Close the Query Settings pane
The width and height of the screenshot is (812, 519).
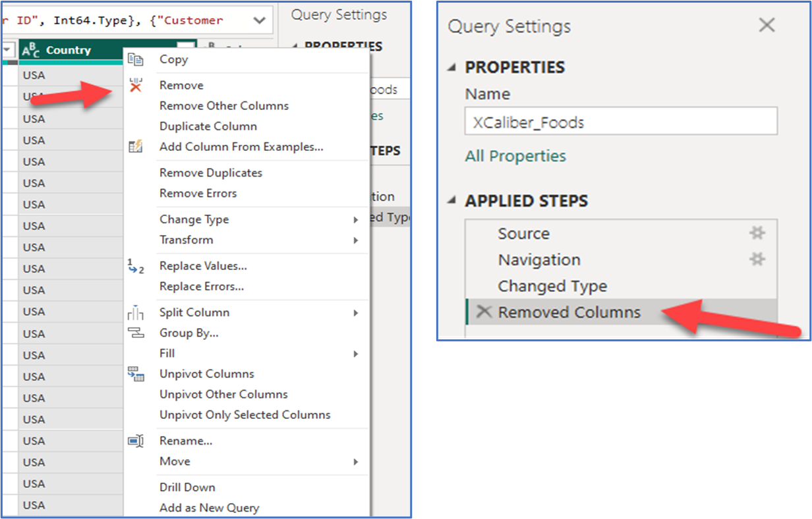[767, 25]
